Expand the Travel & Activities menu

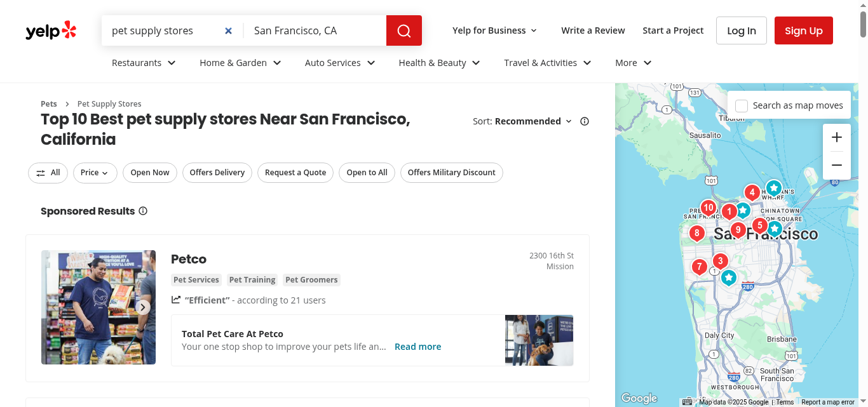tap(548, 63)
